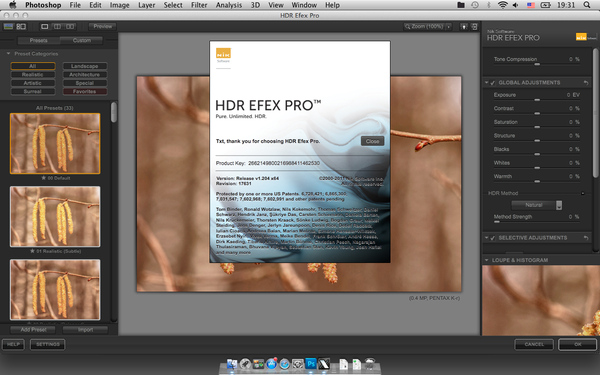Image resolution: width=600 pixels, height=375 pixels.
Task: Click the CANCEL button
Action: coord(534,344)
